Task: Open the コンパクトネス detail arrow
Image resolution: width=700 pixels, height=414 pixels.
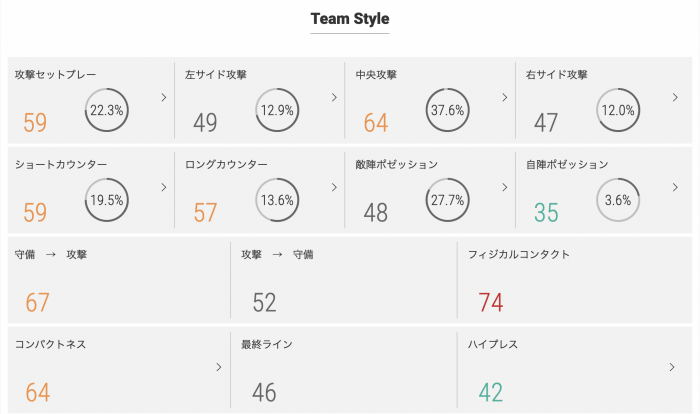Action: (x=218, y=367)
